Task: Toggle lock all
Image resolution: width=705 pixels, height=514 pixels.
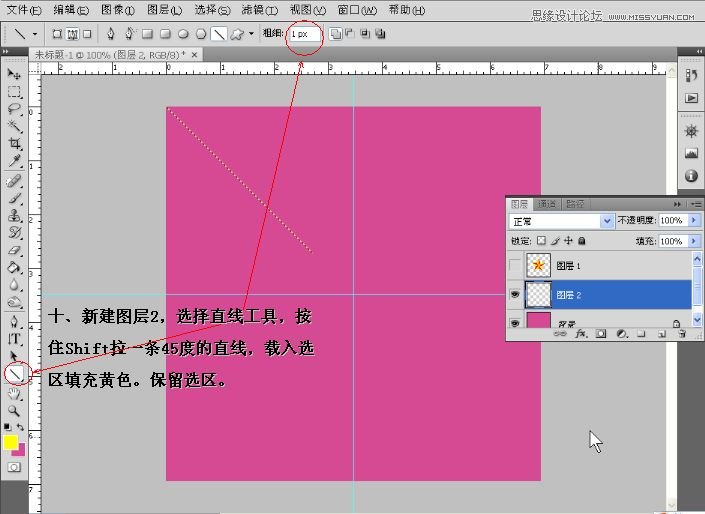Action: 581,241
